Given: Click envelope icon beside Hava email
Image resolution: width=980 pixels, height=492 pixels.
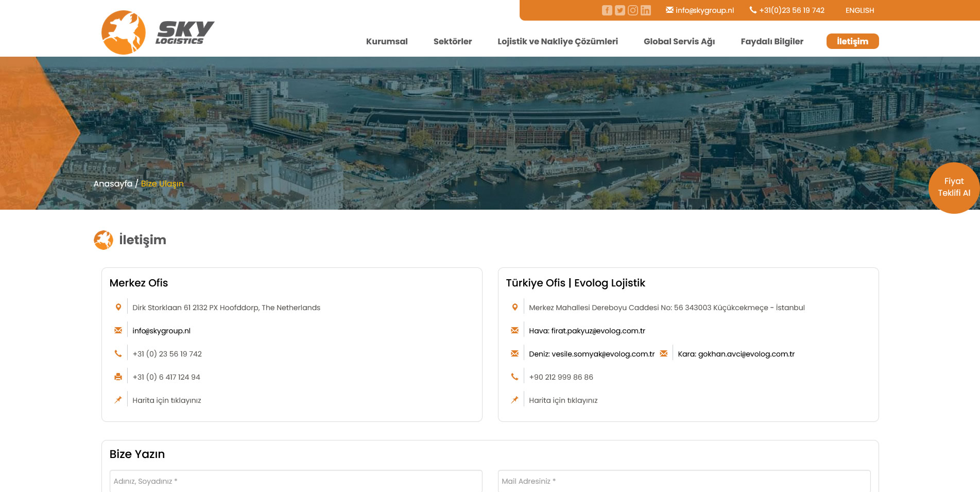Looking at the screenshot, I should coord(515,330).
